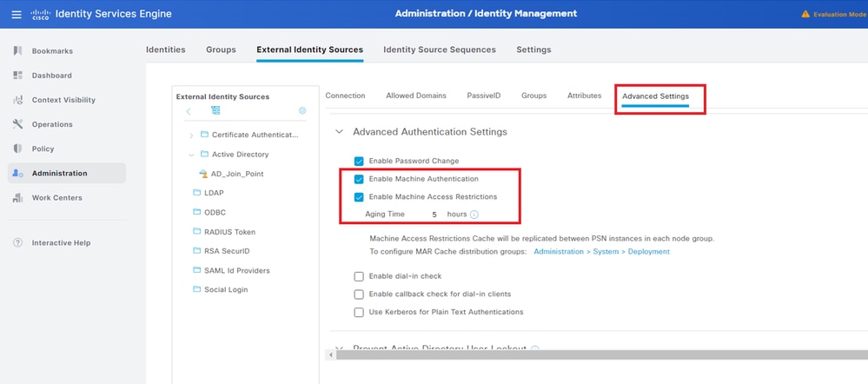
Task: Open Interactive Help
Action: coord(61,243)
